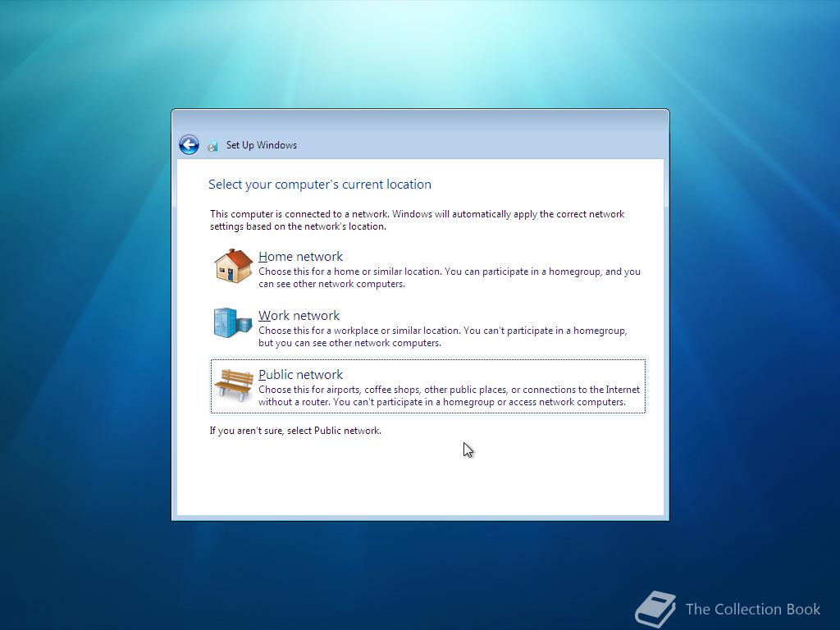This screenshot has height=630, width=840.
Task: Click the park bench icon for Public network
Action: 234,385
